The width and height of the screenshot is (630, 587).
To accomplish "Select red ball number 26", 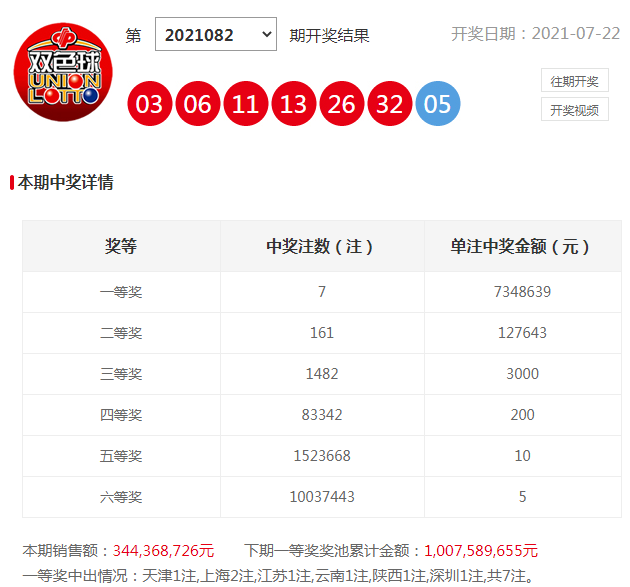I will coord(342,105).
